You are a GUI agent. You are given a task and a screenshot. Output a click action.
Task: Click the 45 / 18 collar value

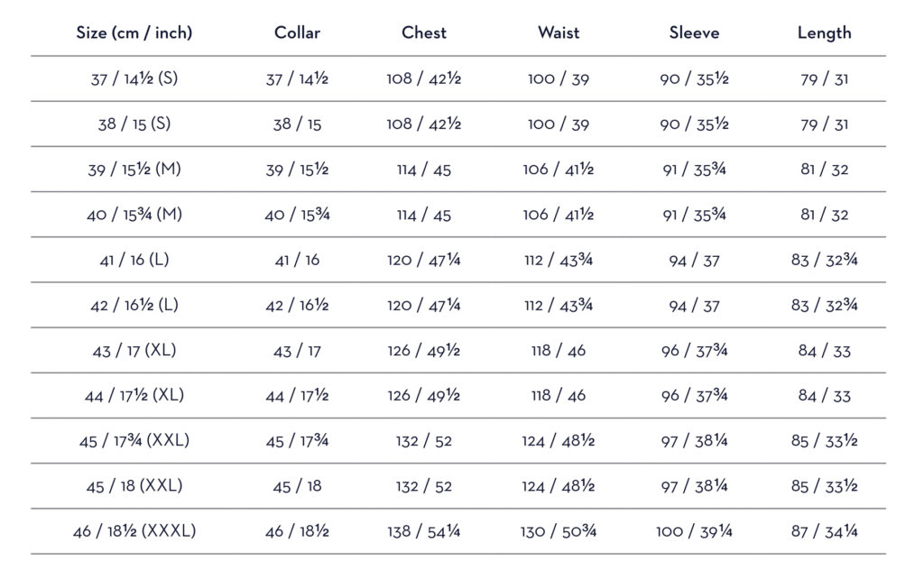coord(297,486)
